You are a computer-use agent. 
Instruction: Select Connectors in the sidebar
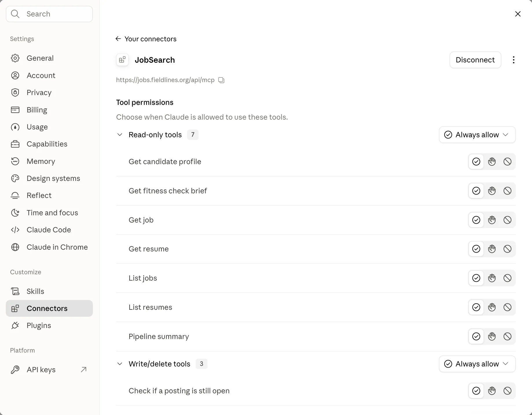click(49, 308)
